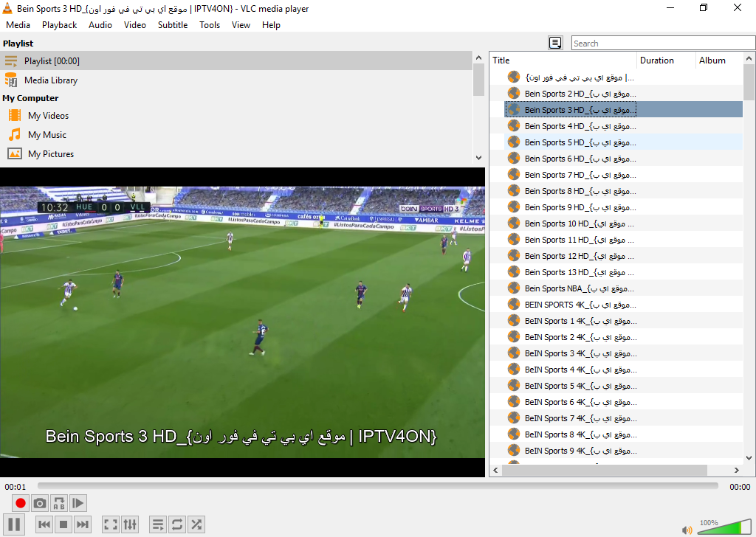
Task: Open the Tools menu
Action: tap(210, 24)
